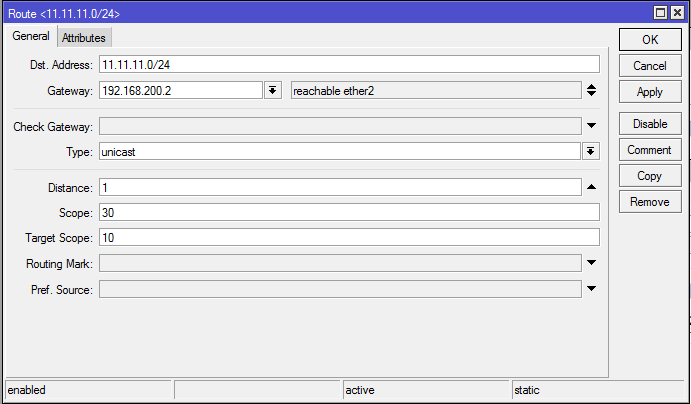This screenshot has height=404, width=691.
Task: Copy the route entry
Action: coord(649,176)
